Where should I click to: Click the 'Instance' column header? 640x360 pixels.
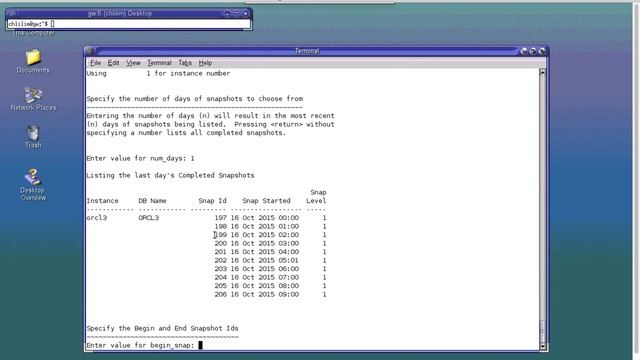pyautogui.click(x=102, y=201)
